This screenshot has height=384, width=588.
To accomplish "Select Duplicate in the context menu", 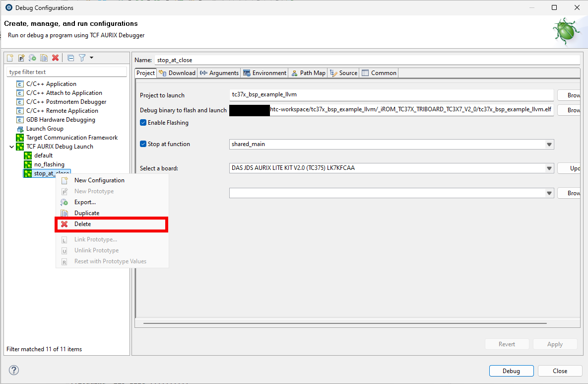I will tap(87, 213).
